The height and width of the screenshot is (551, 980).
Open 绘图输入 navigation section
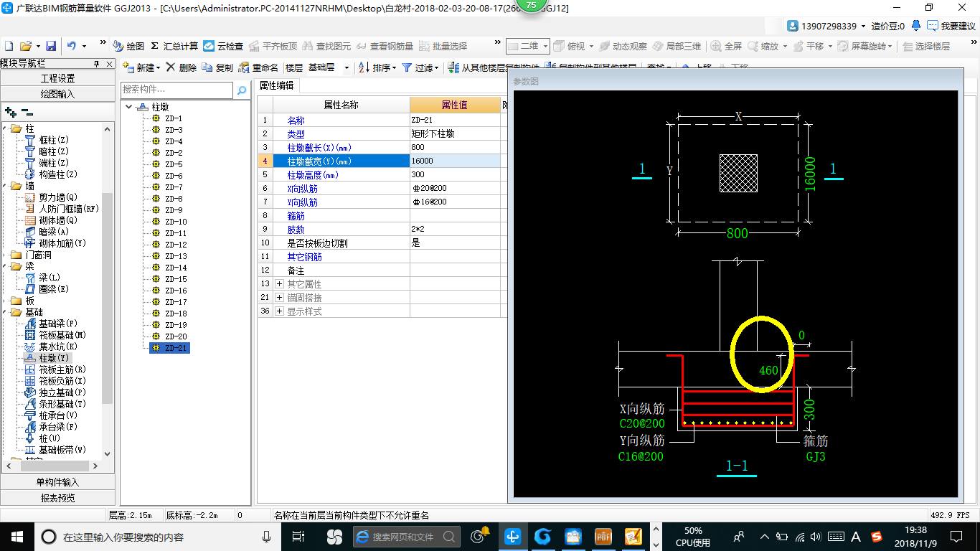click(x=57, y=93)
